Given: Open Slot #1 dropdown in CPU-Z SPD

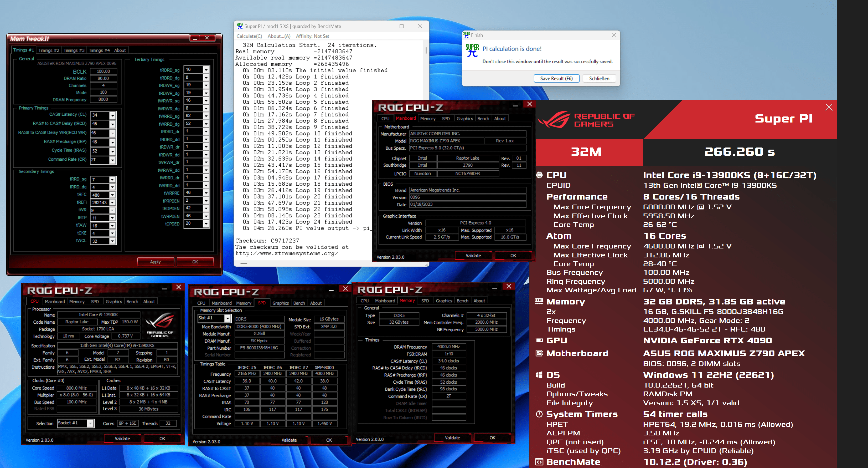Looking at the screenshot, I should coord(228,318).
